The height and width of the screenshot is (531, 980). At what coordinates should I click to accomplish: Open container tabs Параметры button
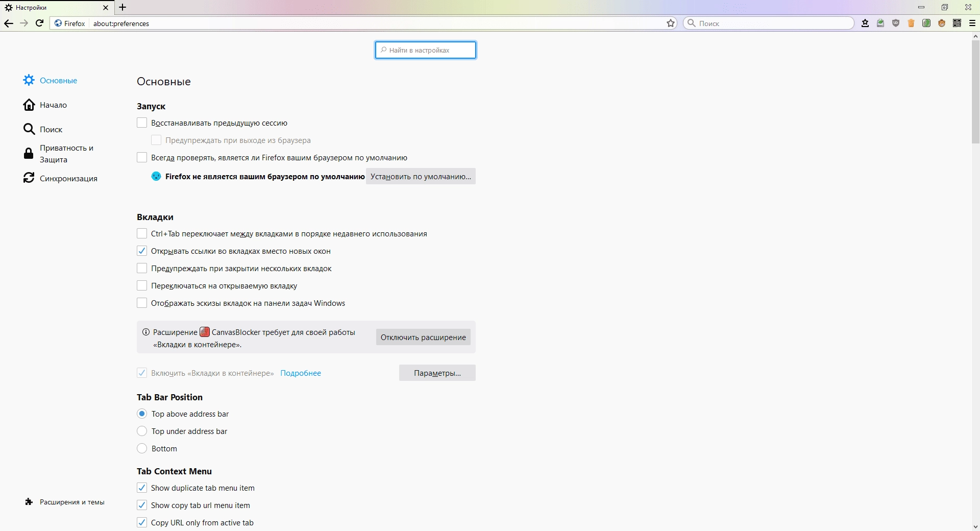pos(437,373)
